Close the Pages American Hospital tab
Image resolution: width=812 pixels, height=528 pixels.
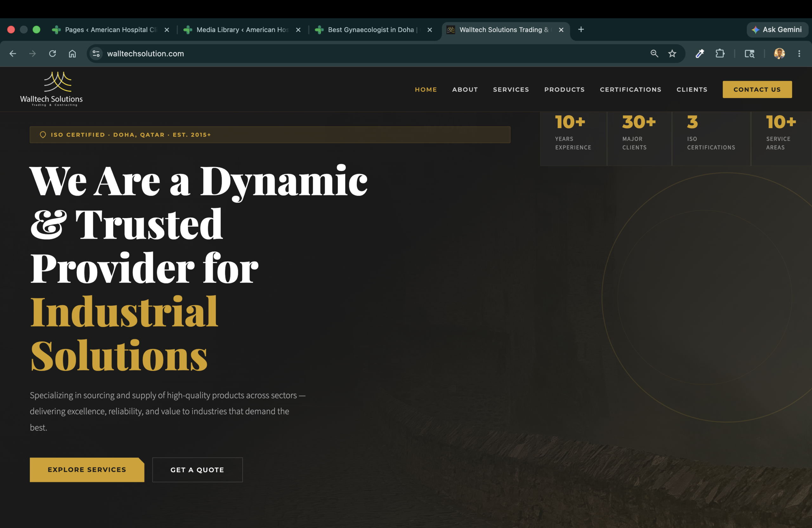(x=167, y=30)
